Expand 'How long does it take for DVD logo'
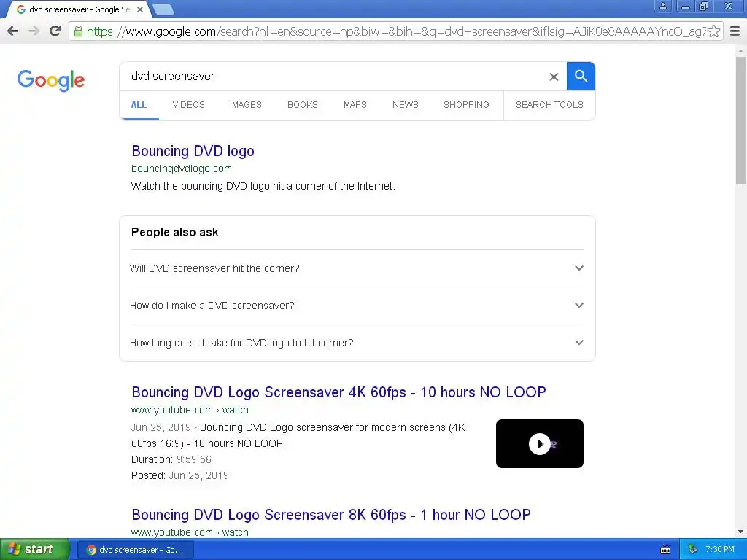This screenshot has height=560, width=747. pos(357,343)
